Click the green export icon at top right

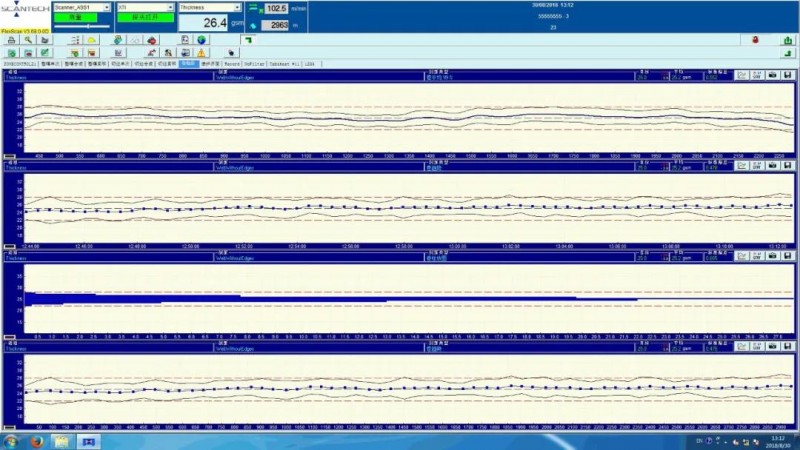tap(788, 40)
